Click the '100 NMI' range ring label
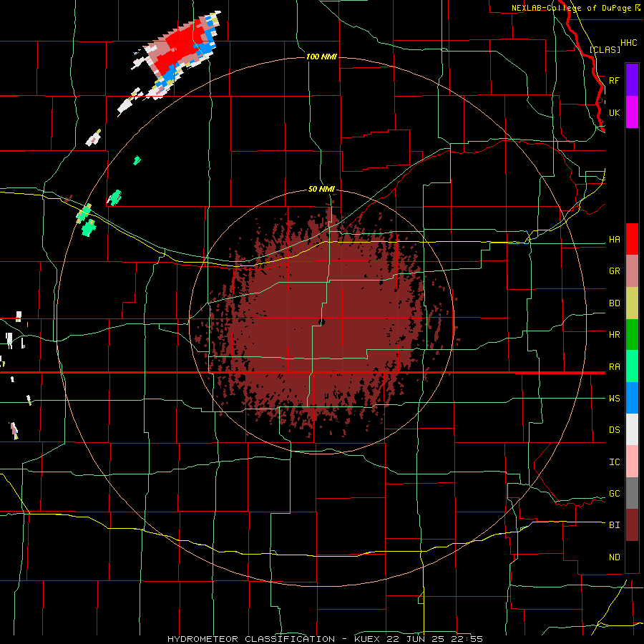Image resolution: width=644 pixels, height=644 pixels. click(321, 57)
